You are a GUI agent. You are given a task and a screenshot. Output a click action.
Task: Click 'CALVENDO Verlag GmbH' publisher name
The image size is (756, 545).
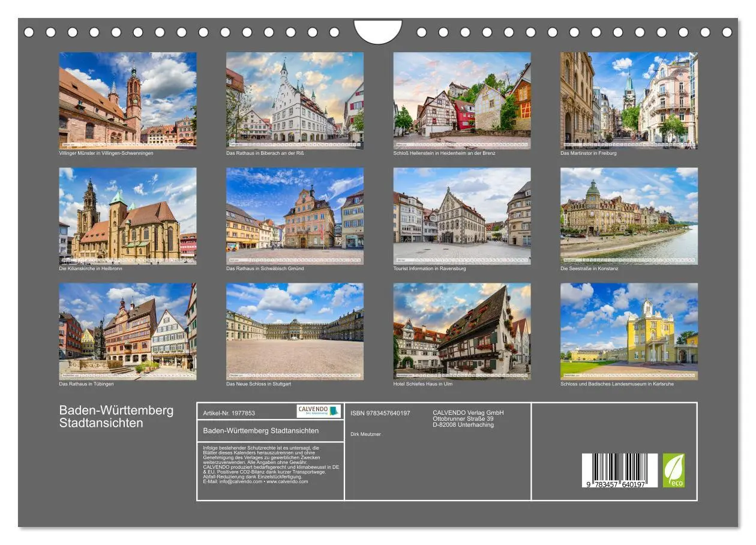pyautogui.click(x=468, y=412)
